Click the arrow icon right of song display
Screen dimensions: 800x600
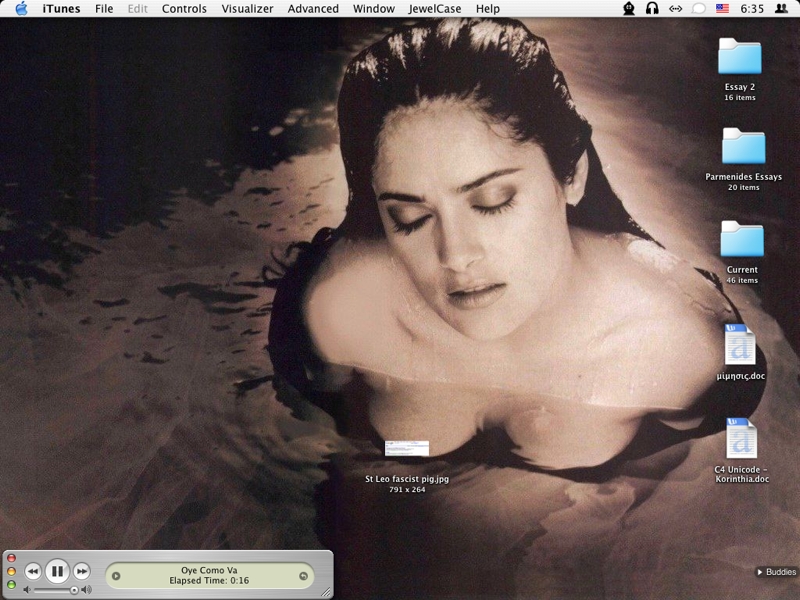click(x=303, y=575)
